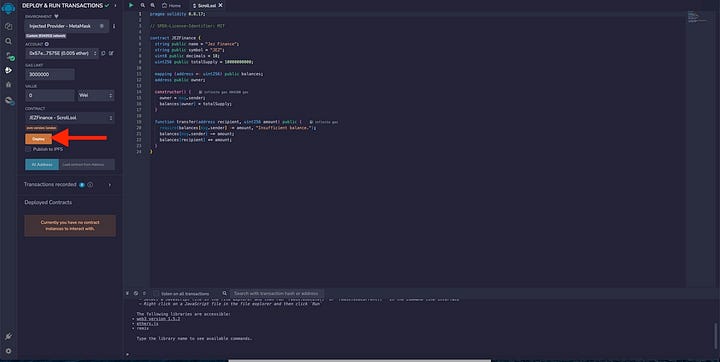Open the Plugin Manager plug icon

coord(8,336)
